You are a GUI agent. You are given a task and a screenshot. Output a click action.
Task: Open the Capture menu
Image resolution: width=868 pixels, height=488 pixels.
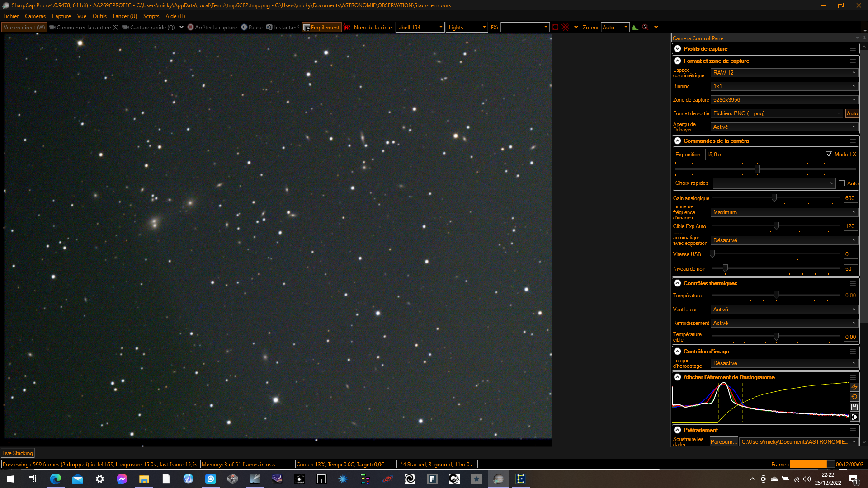click(61, 16)
